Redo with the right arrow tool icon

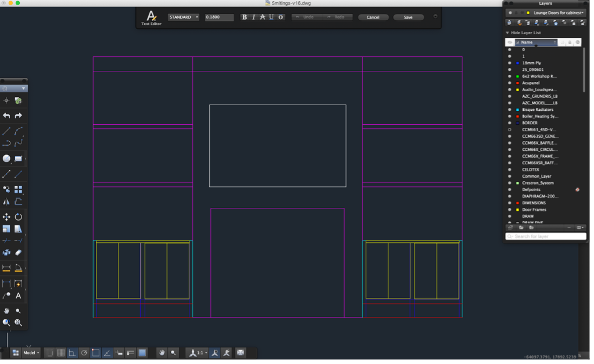tap(18, 116)
